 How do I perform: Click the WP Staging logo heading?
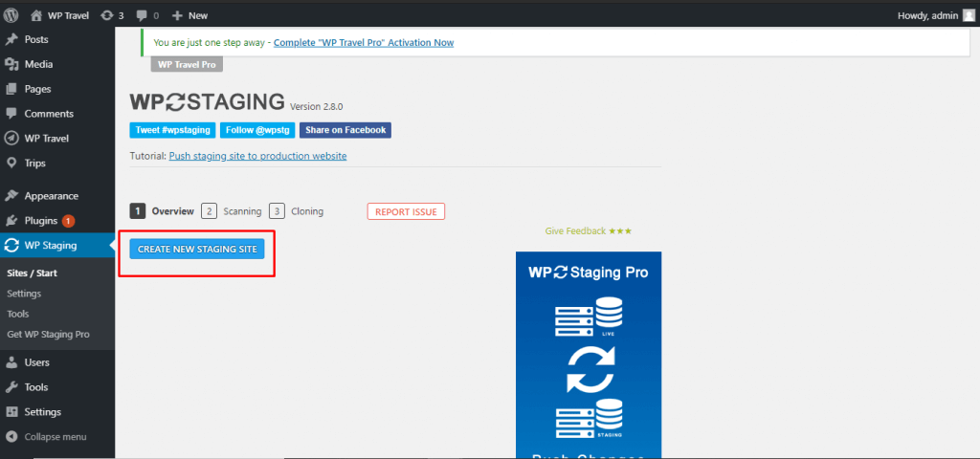[x=208, y=101]
